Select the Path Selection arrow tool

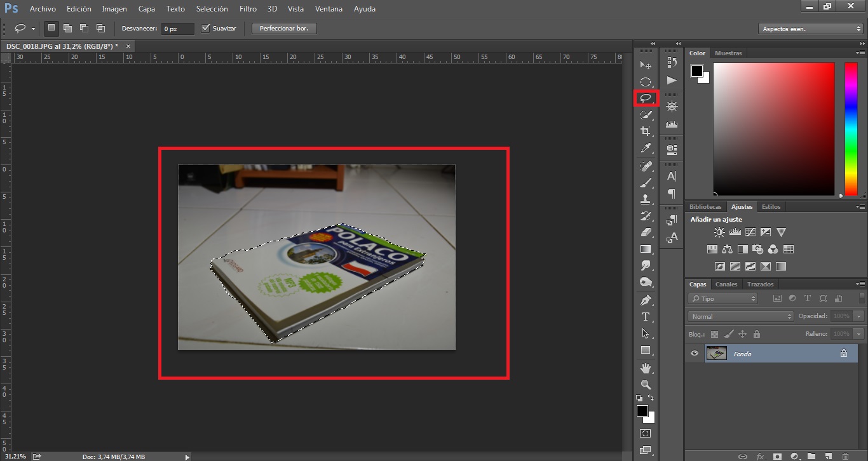[646, 333]
